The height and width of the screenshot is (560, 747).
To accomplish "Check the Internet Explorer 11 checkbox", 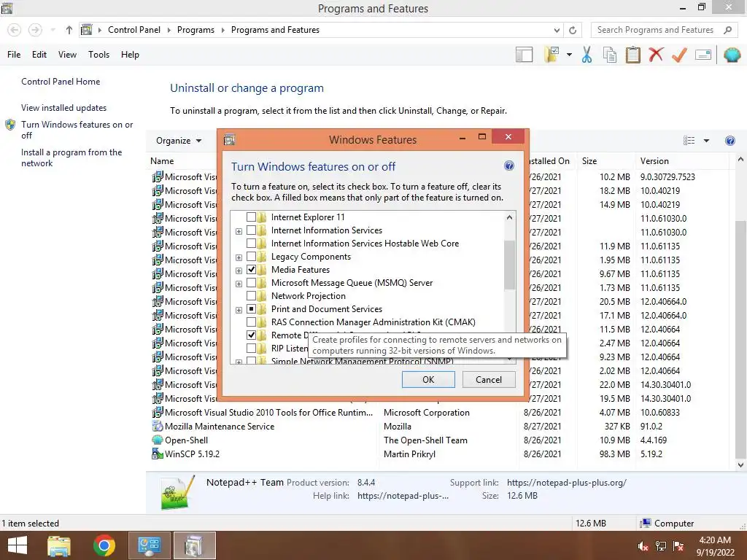I will click(x=251, y=217).
